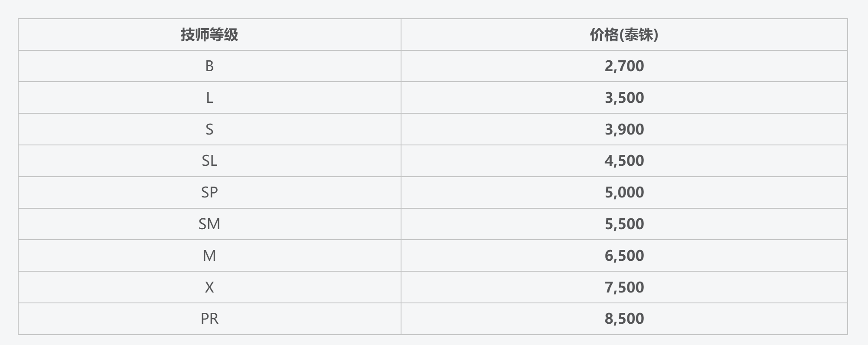The width and height of the screenshot is (868, 345).
Task: Select the S level cell
Action: tap(209, 129)
